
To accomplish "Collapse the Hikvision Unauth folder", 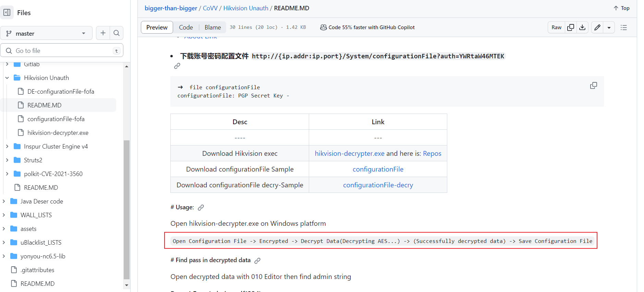I will [7, 78].
